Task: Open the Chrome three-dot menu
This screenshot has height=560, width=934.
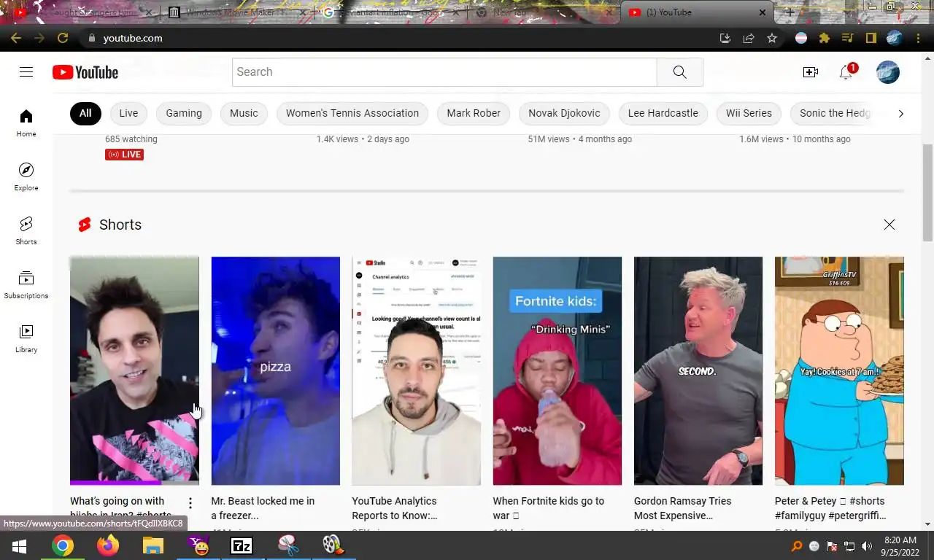Action: tap(918, 38)
